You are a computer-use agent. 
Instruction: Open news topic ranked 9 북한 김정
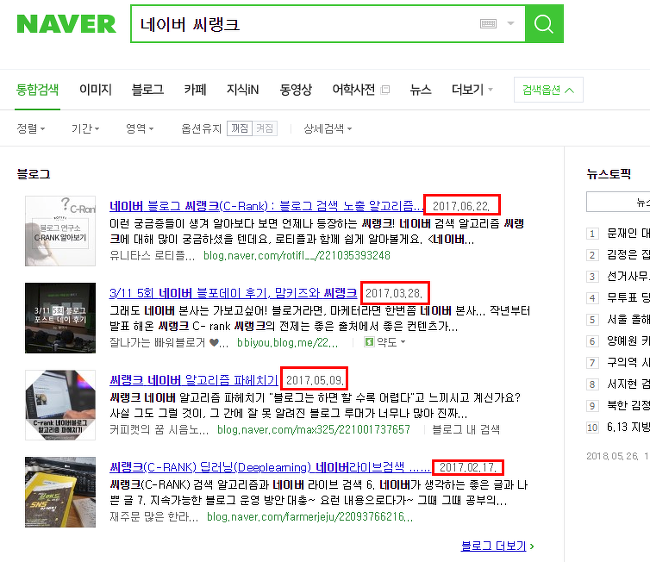coord(628,406)
